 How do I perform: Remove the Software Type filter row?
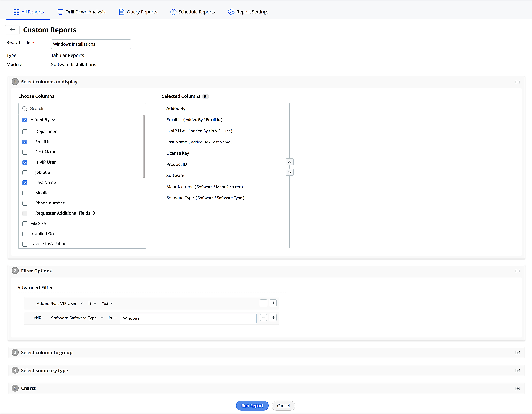tap(264, 318)
